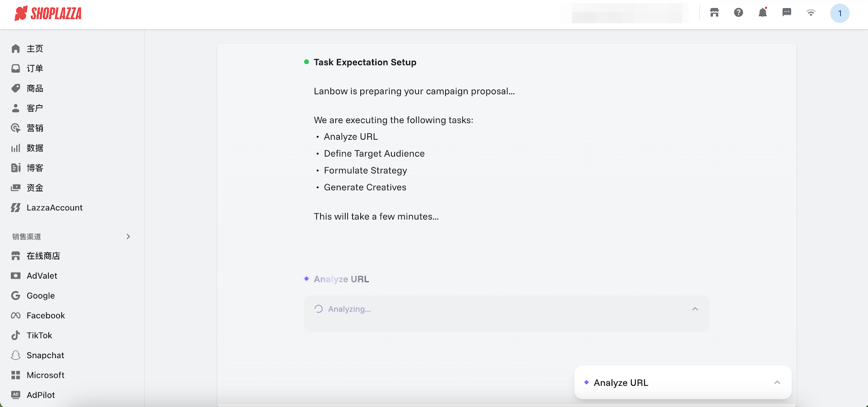Open the help question mark icon

(x=738, y=12)
